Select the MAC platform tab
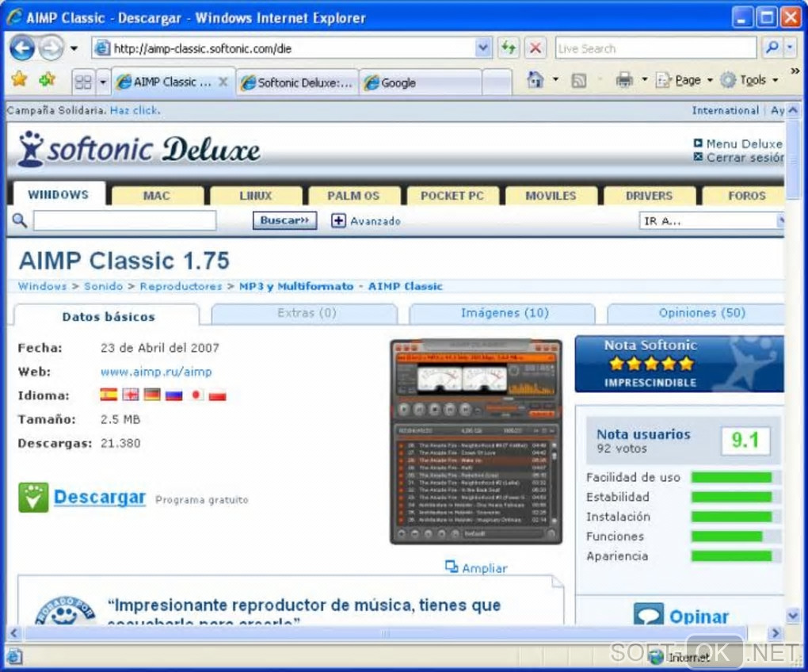The width and height of the screenshot is (808, 672). coord(157,196)
